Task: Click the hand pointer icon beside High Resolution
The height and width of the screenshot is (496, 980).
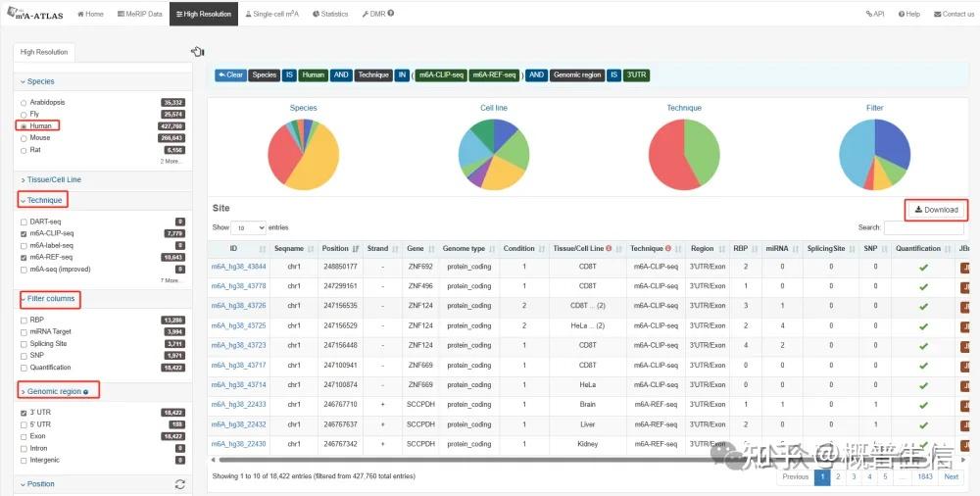Action: point(198,52)
